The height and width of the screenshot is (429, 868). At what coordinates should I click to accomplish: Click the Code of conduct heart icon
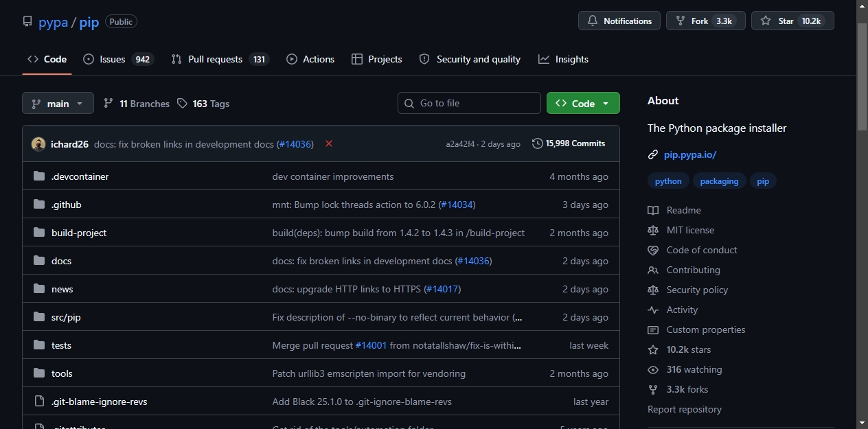(653, 250)
